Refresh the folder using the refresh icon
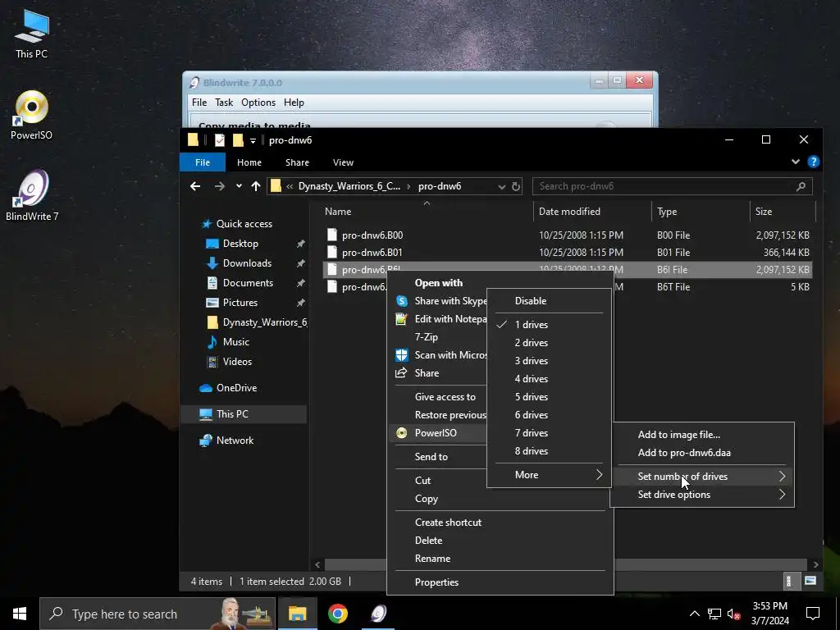Screen dimensions: 840x630 (x=515, y=186)
